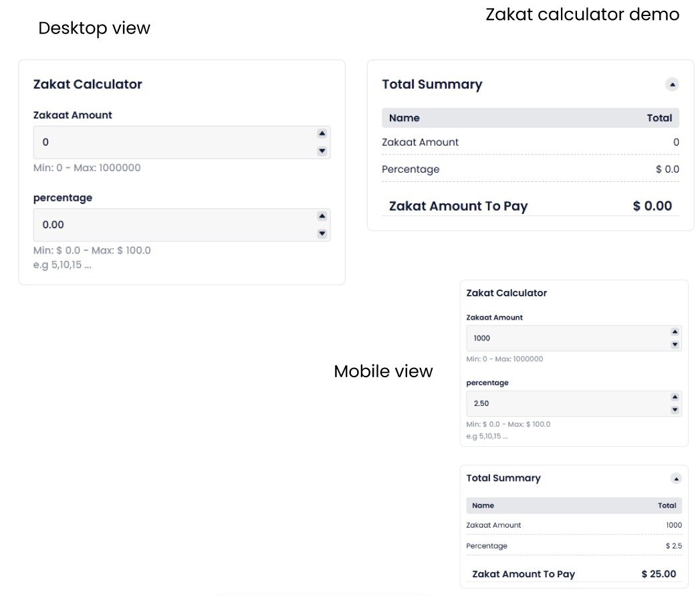The height and width of the screenshot is (596, 700).
Task: Click the Name column header in the desktop summary
Action: [404, 118]
